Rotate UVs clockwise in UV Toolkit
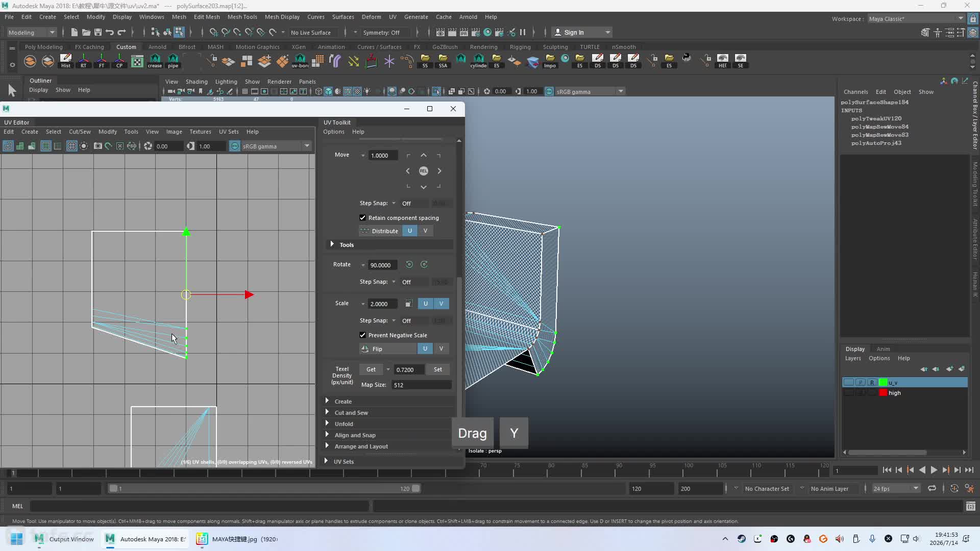 coord(424,264)
